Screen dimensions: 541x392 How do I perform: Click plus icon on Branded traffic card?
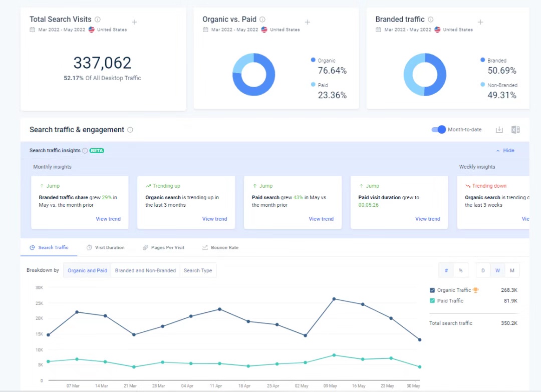pos(480,22)
